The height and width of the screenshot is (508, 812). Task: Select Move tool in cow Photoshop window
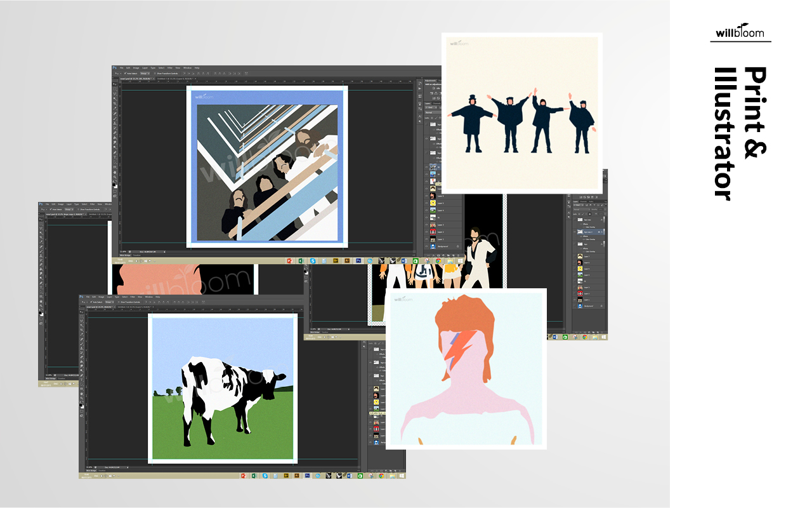(81, 312)
